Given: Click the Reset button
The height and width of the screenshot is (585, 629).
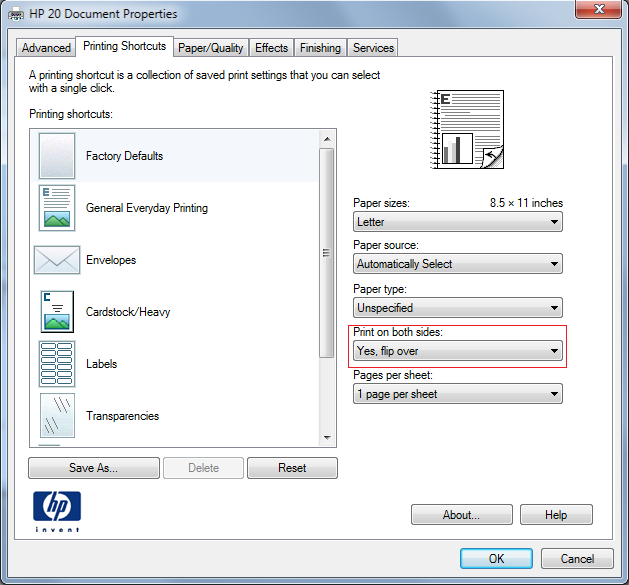Looking at the screenshot, I should (x=292, y=468).
